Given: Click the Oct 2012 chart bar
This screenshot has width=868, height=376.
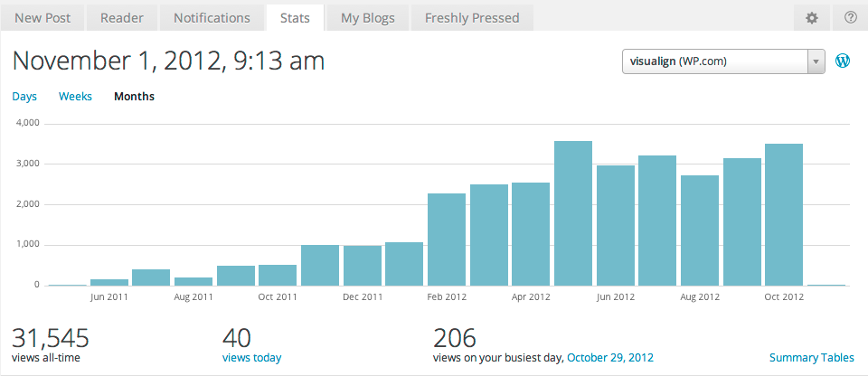Looking at the screenshot, I should point(784,215).
